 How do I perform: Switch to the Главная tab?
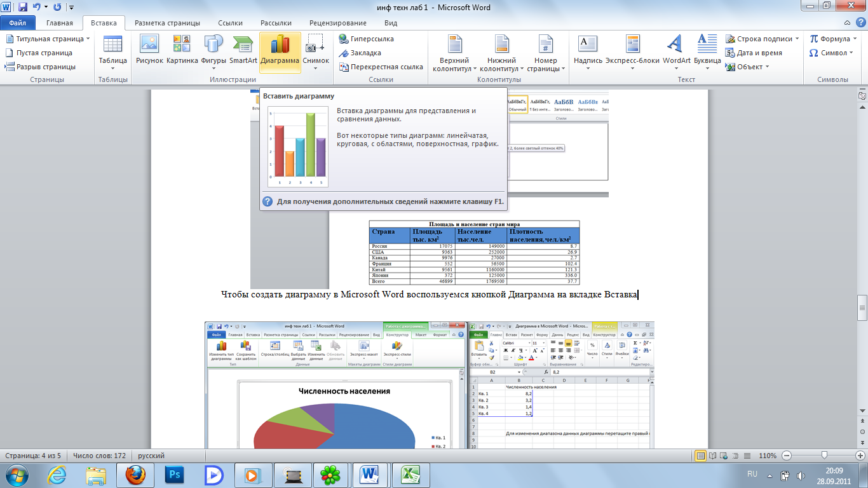pyautogui.click(x=60, y=23)
